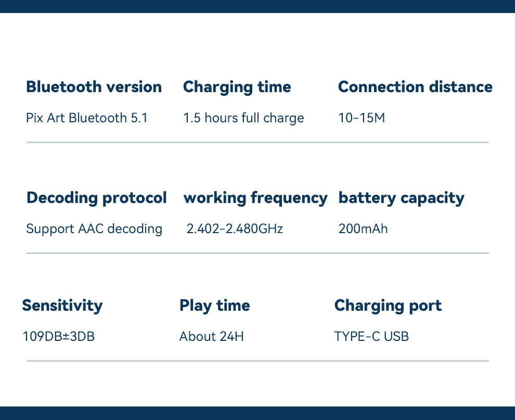Select the 200mAh value
Screen dimensions: 515x420
click(x=363, y=228)
